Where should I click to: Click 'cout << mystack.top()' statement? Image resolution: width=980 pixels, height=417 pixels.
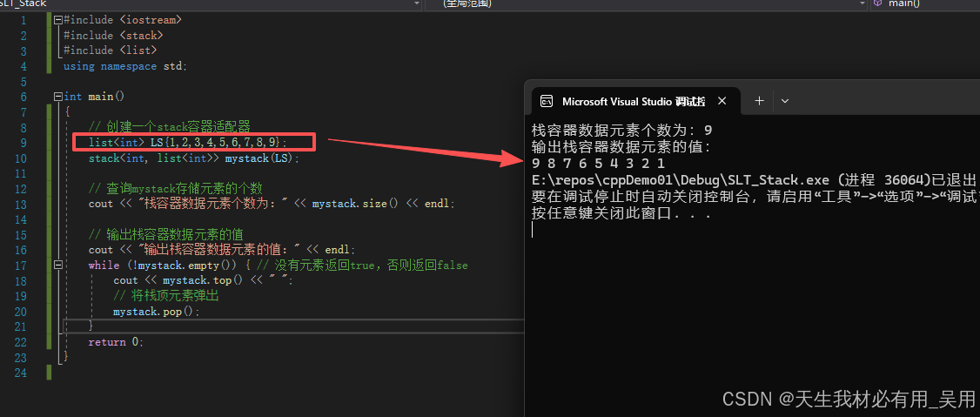tap(203, 280)
